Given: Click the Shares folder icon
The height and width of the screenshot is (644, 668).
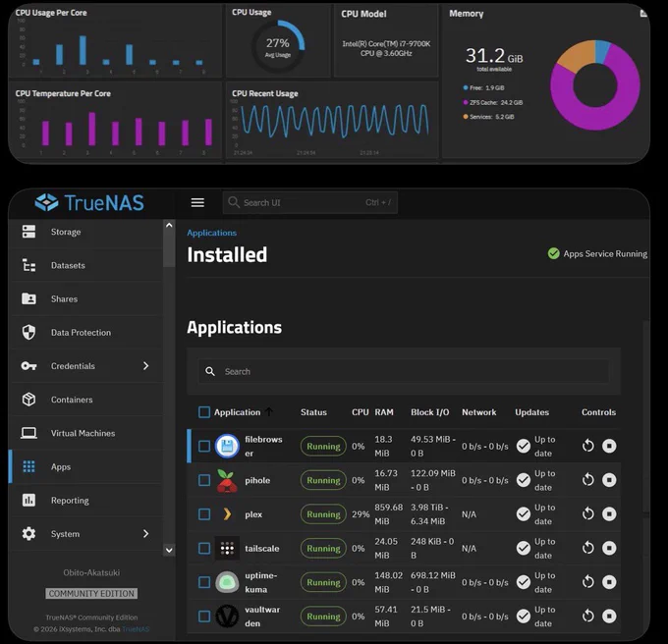Looking at the screenshot, I should [28, 298].
